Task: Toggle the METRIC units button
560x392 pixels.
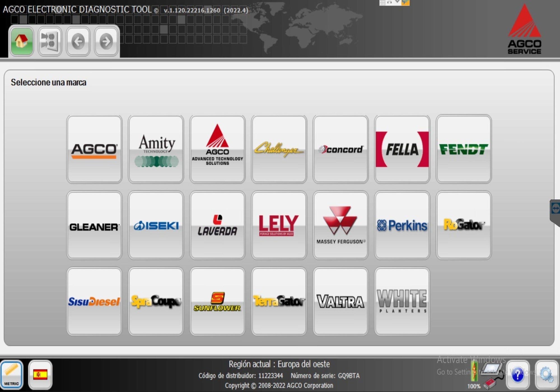Action: [11, 375]
